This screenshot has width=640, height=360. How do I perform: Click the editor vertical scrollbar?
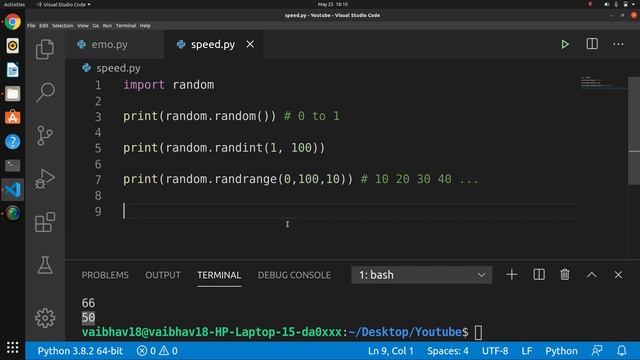pyautogui.click(x=634, y=131)
